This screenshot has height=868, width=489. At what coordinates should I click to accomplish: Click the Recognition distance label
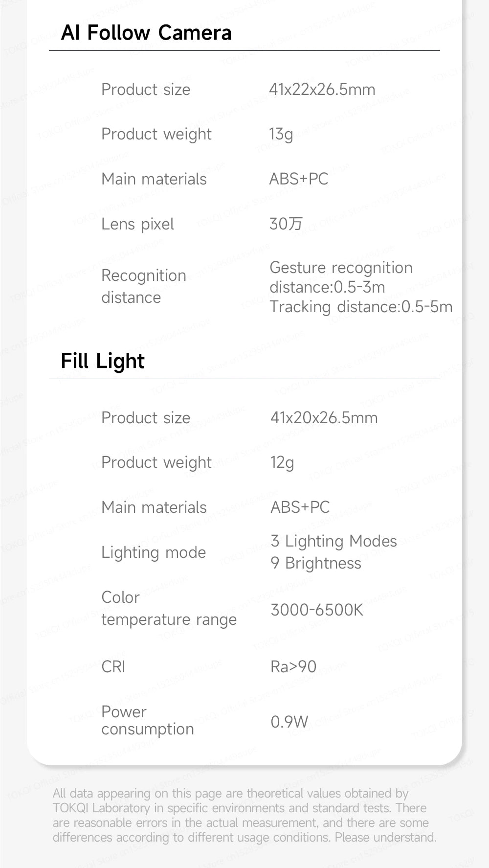pos(143,286)
